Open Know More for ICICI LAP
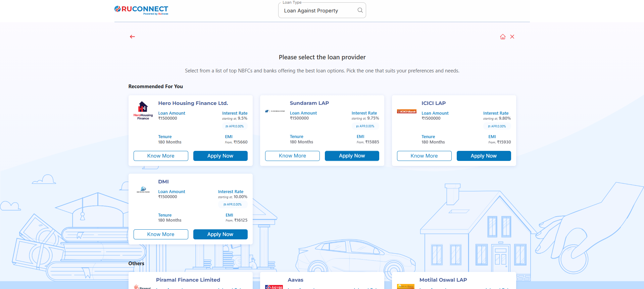This screenshot has width=644, height=289. 424,156
